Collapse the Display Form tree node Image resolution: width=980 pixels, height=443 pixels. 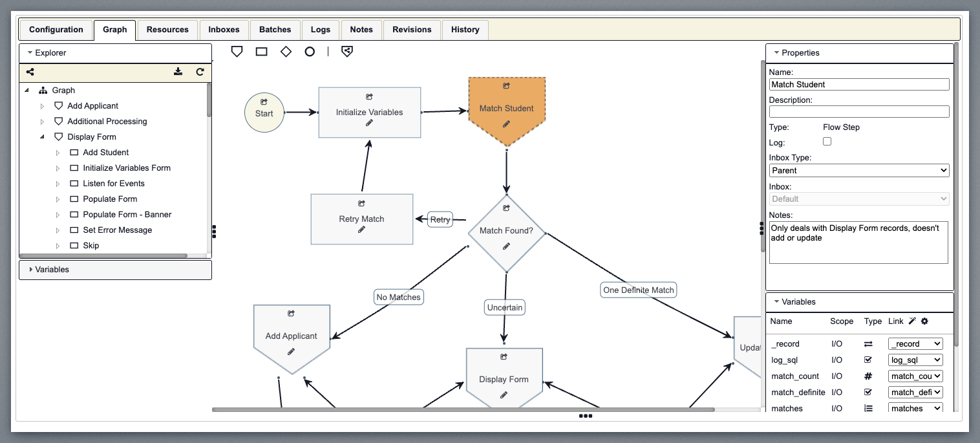click(43, 137)
